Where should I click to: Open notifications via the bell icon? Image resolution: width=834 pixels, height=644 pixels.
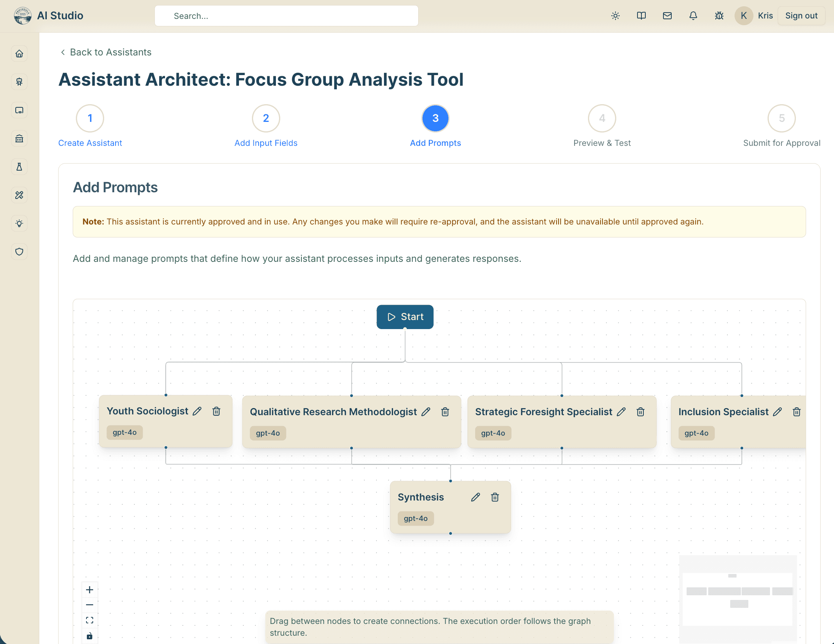pyautogui.click(x=693, y=16)
